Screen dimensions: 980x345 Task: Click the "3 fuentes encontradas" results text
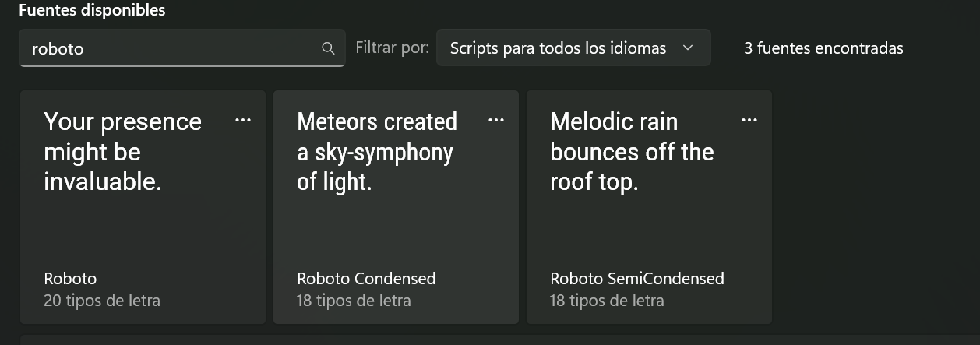pyautogui.click(x=823, y=48)
